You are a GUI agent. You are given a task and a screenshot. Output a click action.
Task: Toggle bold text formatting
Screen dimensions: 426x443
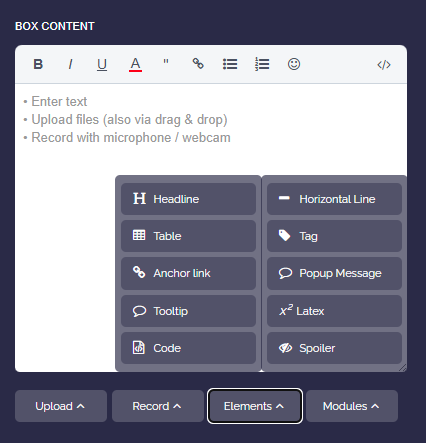point(38,64)
